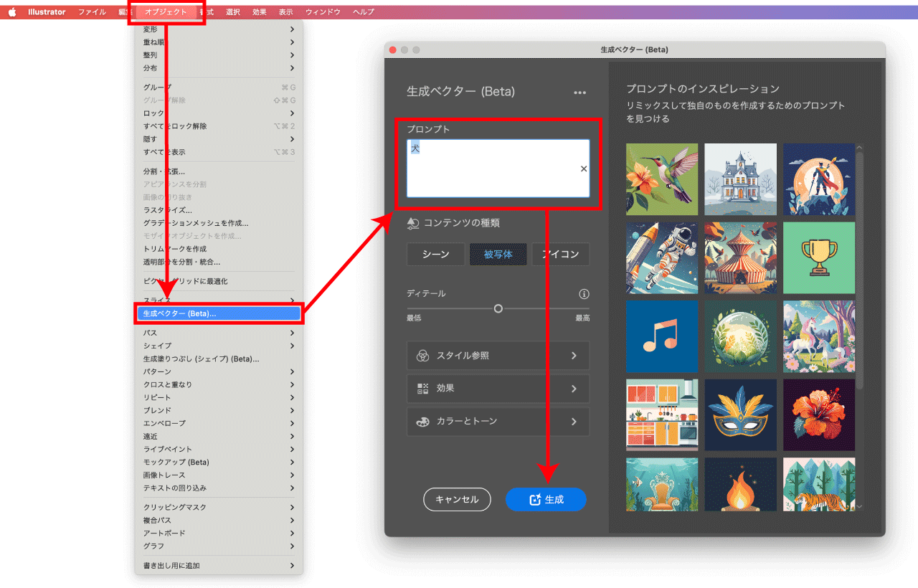Expand the パス submenu
918x588 pixels.
coord(219,333)
